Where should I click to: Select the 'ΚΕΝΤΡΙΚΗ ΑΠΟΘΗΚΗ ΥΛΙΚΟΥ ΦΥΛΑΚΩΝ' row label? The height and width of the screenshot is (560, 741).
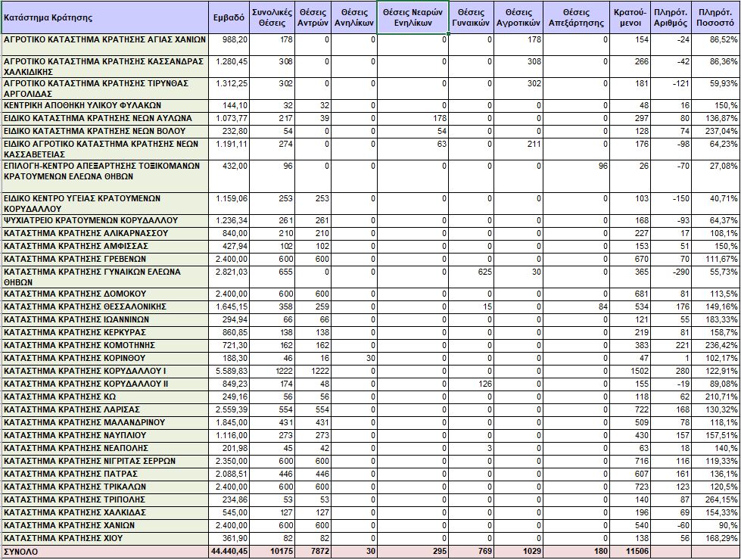click(x=104, y=105)
